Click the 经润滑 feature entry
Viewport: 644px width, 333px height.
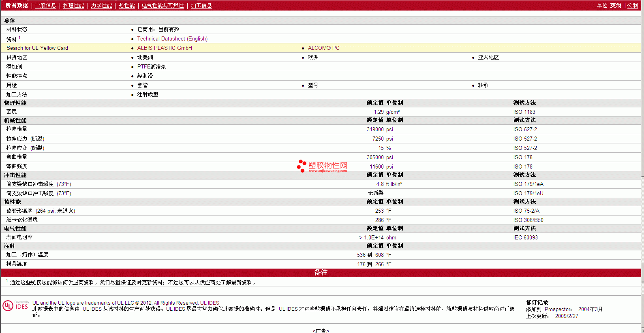click(x=145, y=76)
